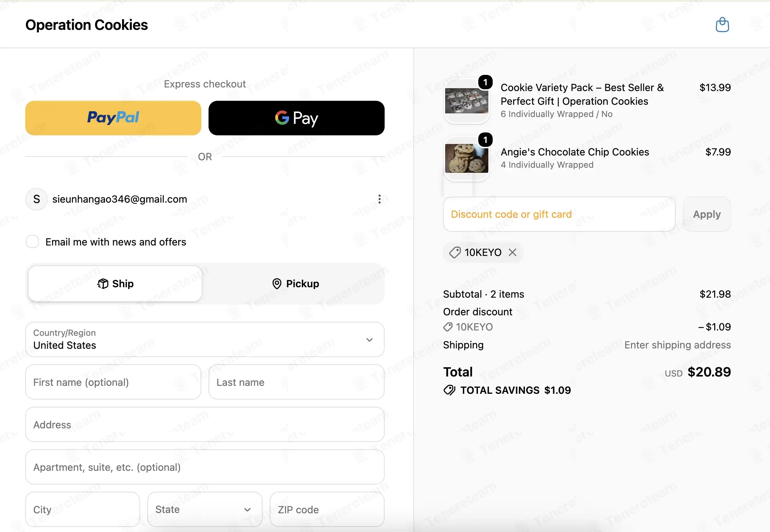Click the Cookie Variety Pack product title
This screenshot has width=770, height=532.
coord(582,94)
